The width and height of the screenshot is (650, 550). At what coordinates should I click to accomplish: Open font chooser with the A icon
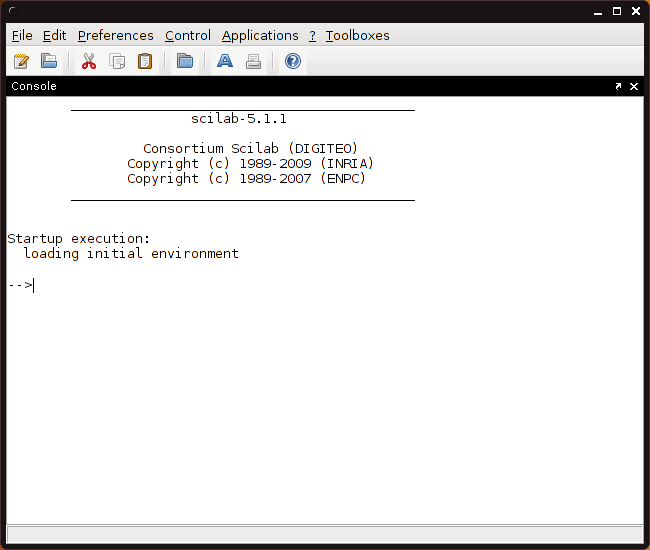(225, 61)
